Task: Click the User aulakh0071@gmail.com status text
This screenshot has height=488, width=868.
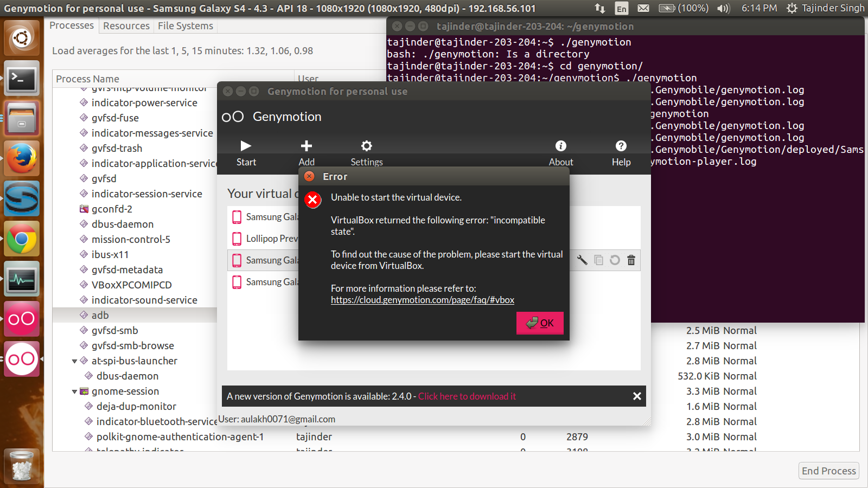Action: coord(277,419)
